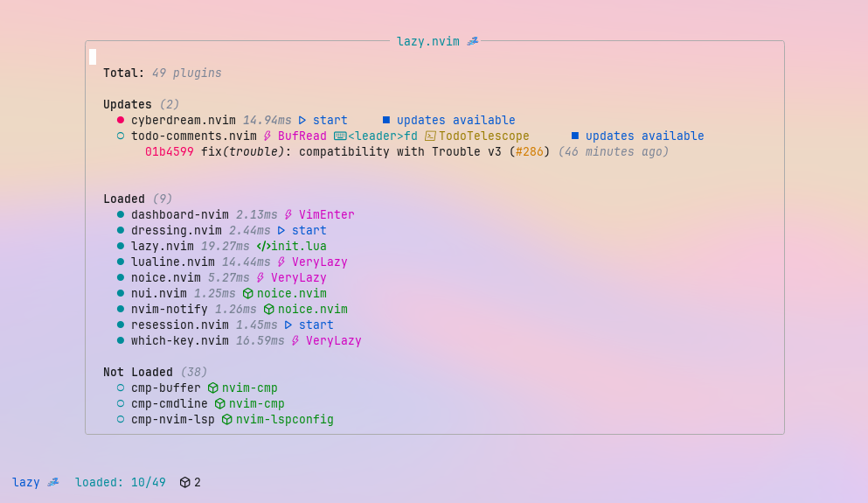This screenshot has width=868, height=503.
Task: Click the 19.27ms load time on lazy.nvim row
Action: [x=226, y=246]
